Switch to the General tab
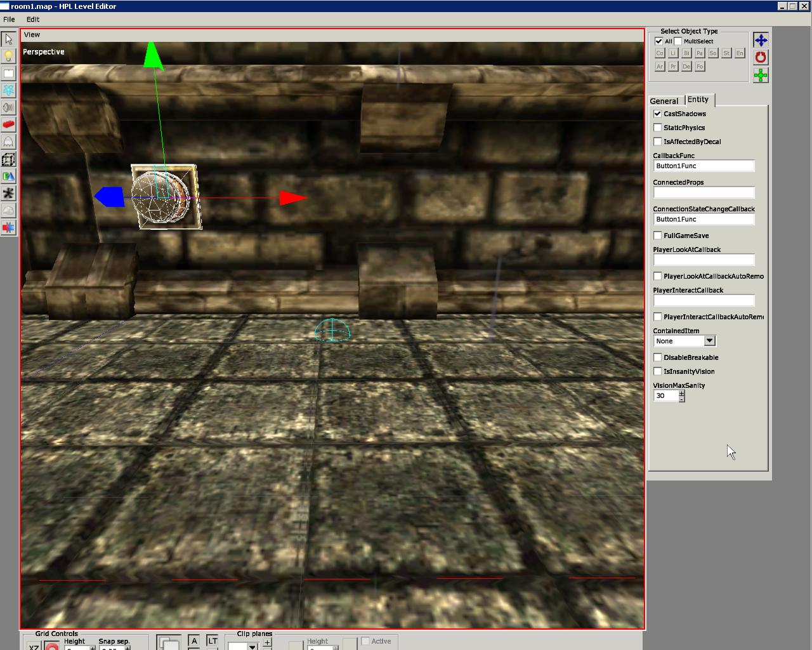The width and height of the screenshot is (812, 650). tap(664, 101)
